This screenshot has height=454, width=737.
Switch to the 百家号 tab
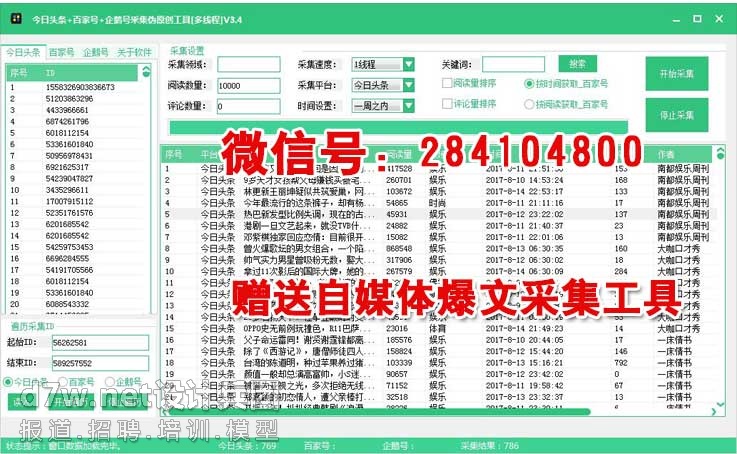[62, 52]
